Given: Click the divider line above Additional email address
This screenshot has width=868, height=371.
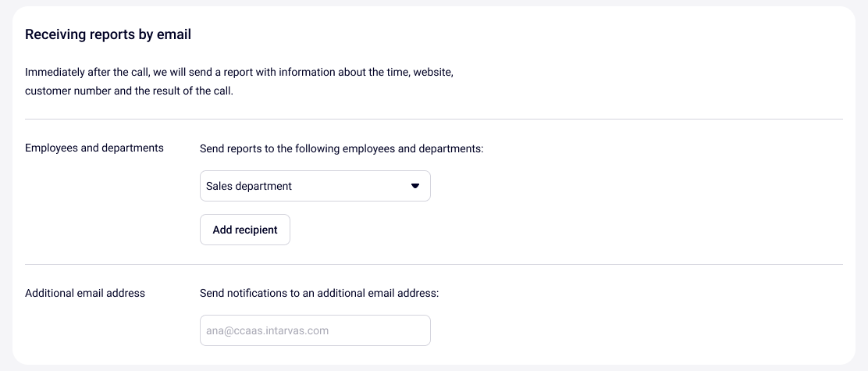Looking at the screenshot, I should point(434,265).
